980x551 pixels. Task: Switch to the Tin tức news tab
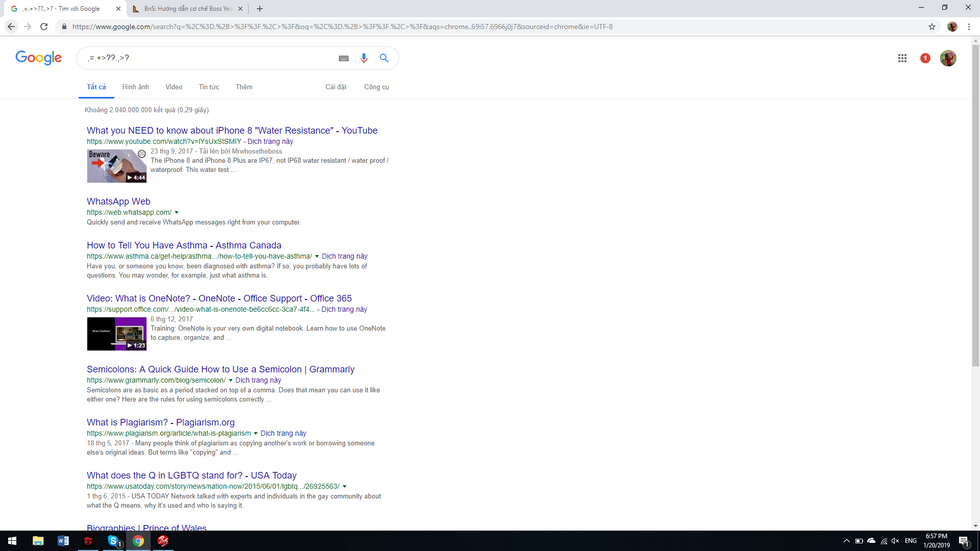click(x=209, y=87)
